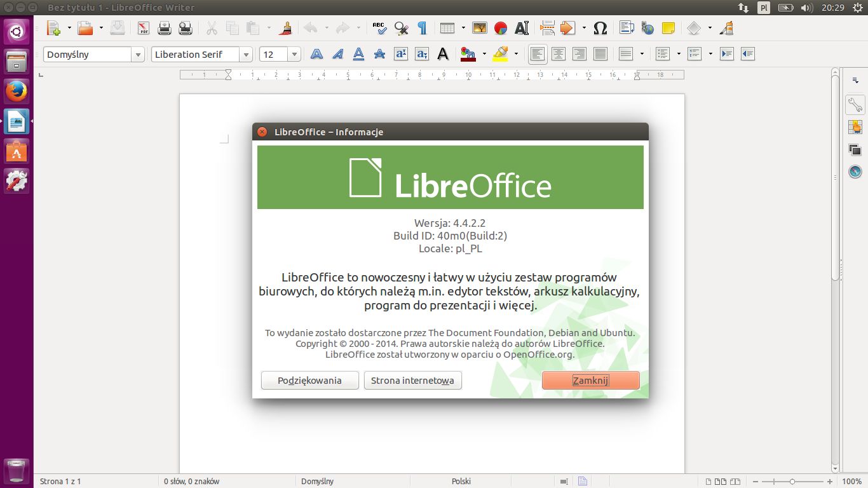868x488 pixels.
Task: Apply the dark red font color
Action: pyautogui.click(x=468, y=54)
